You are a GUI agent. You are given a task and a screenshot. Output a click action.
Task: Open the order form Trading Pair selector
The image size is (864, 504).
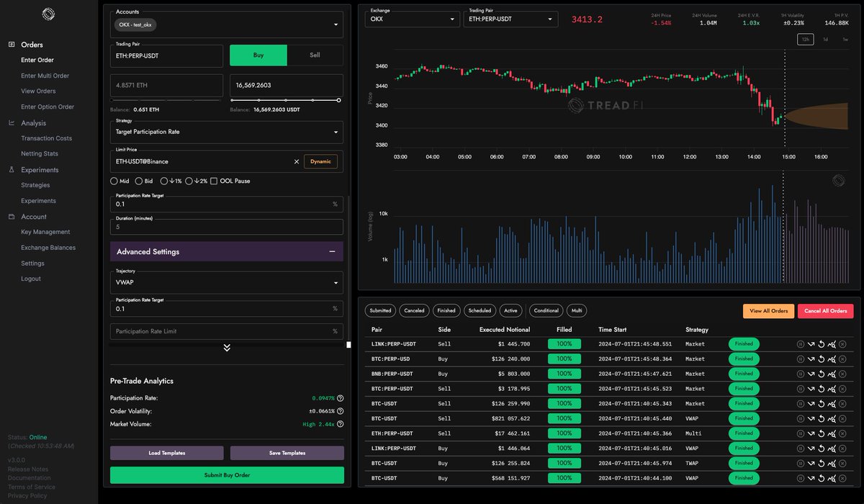[x=166, y=55]
